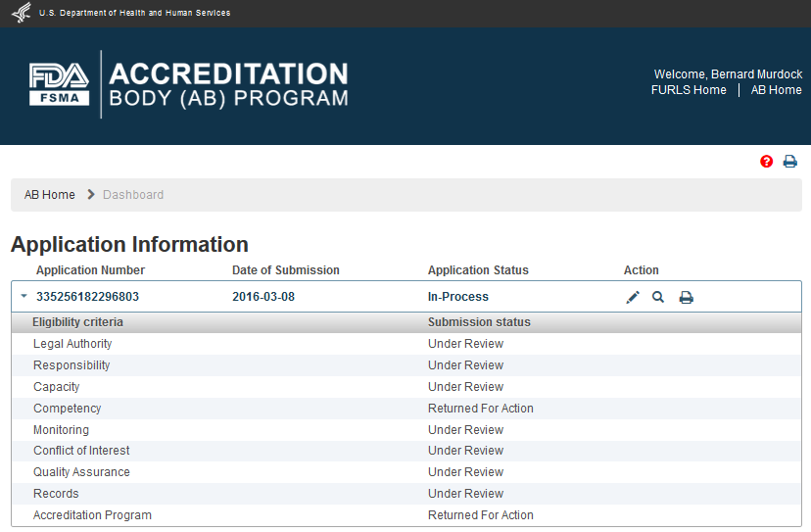The height and width of the screenshot is (532, 811).
Task: Click the U.S. Department of Health text
Action: click(134, 13)
